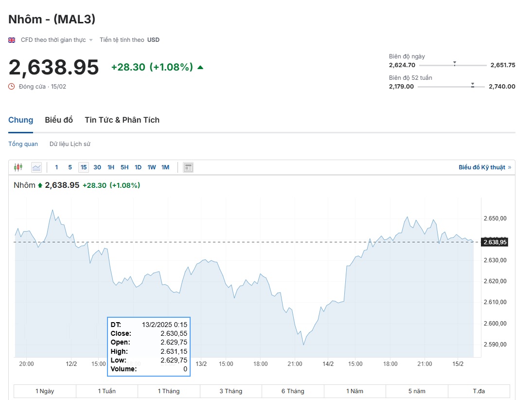Click the green up-triangle next to price change

tap(200, 67)
